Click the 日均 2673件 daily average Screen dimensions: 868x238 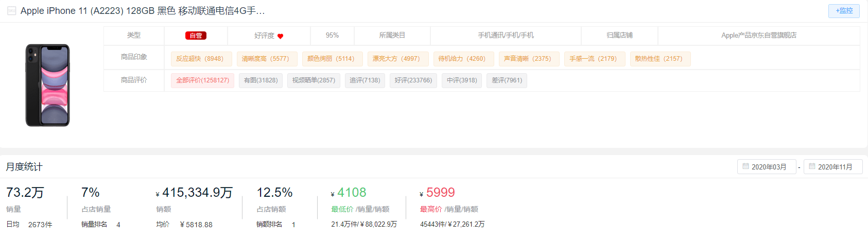29,225
